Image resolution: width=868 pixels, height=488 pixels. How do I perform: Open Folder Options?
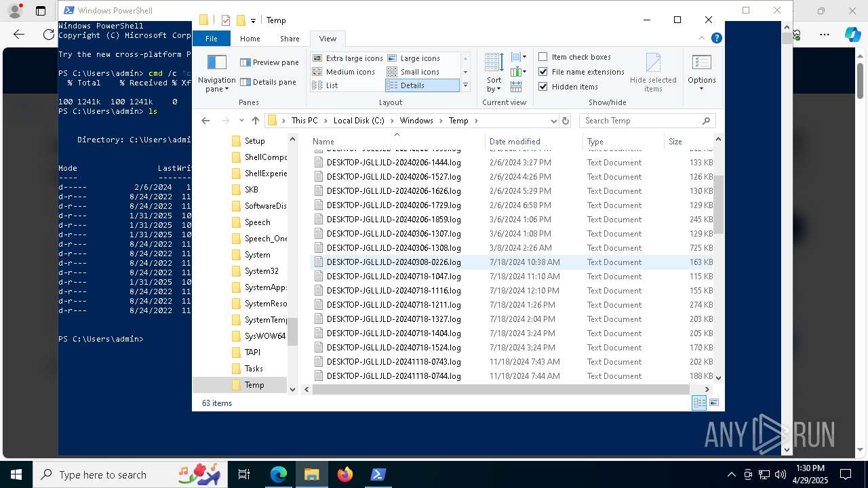click(701, 63)
